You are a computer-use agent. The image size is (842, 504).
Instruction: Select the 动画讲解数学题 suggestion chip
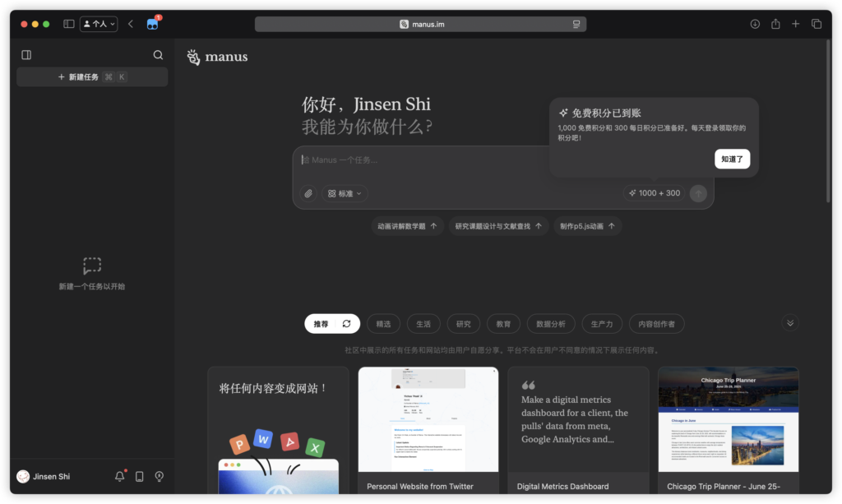coord(407,226)
